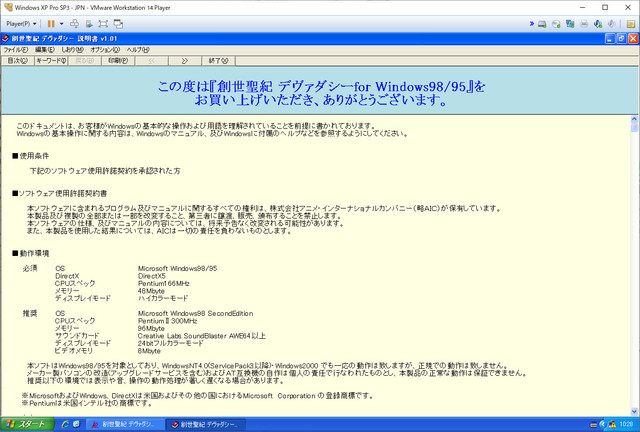Click the キーワード(I) index button
This screenshot has height=432, width=640.
51,61
